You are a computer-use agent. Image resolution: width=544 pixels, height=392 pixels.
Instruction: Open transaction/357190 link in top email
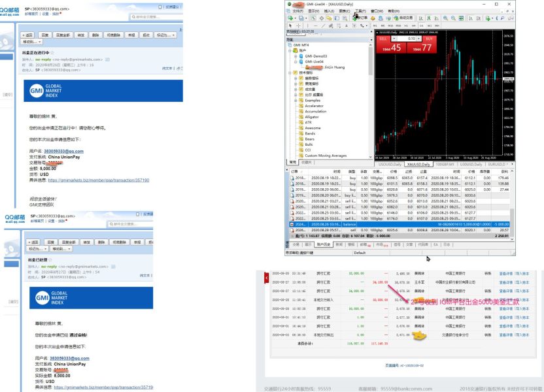[99, 180]
